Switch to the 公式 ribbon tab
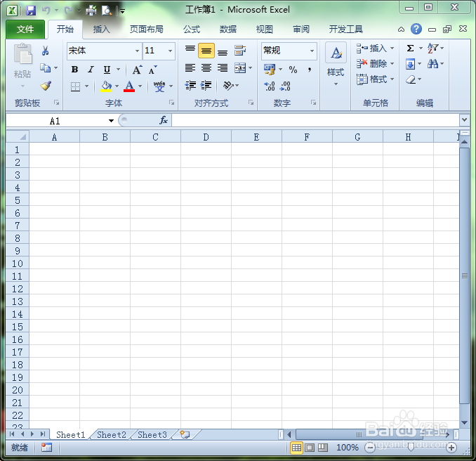476x461 pixels. click(x=192, y=30)
